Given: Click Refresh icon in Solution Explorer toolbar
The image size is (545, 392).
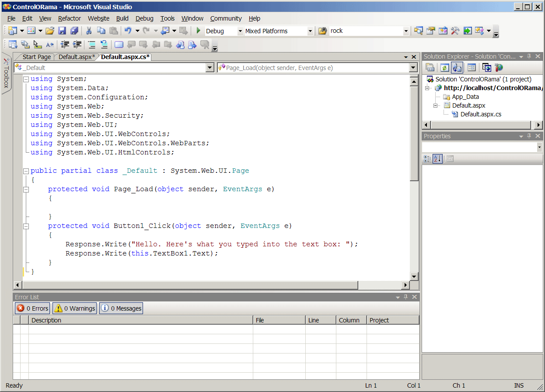Looking at the screenshot, I should click(x=444, y=67).
